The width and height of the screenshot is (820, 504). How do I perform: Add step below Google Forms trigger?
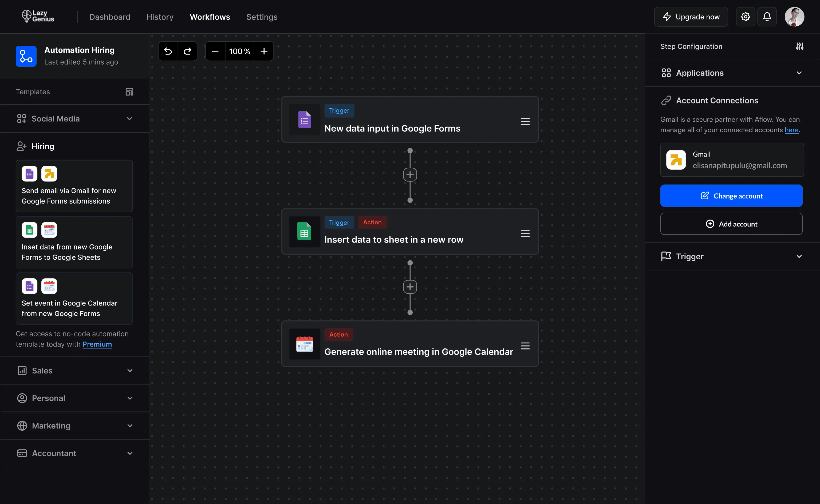410,175
